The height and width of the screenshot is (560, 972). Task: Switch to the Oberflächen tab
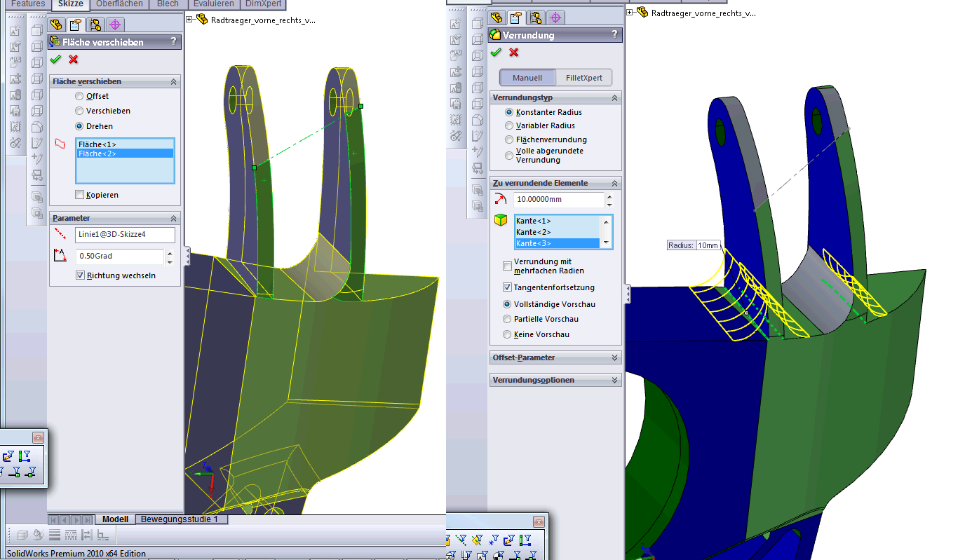coord(120,4)
